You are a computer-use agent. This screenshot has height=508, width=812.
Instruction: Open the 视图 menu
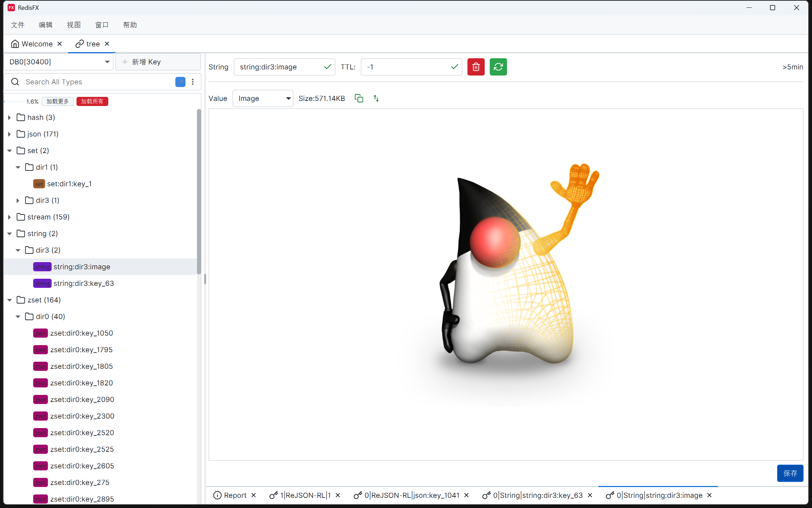73,25
